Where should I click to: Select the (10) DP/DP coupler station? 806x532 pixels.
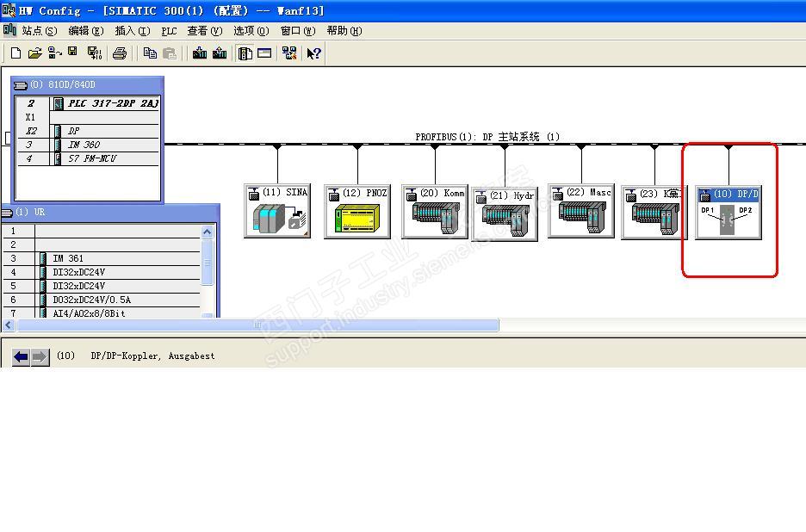click(728, 213)
